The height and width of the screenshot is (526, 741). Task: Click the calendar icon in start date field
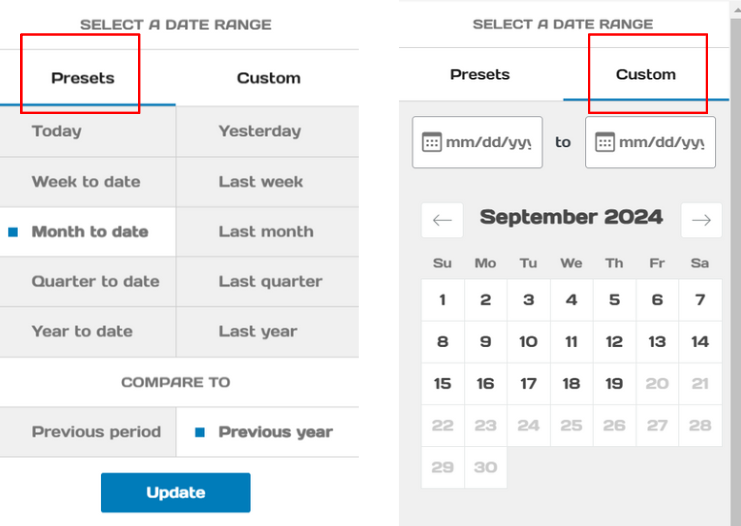(x=431, y=142)
